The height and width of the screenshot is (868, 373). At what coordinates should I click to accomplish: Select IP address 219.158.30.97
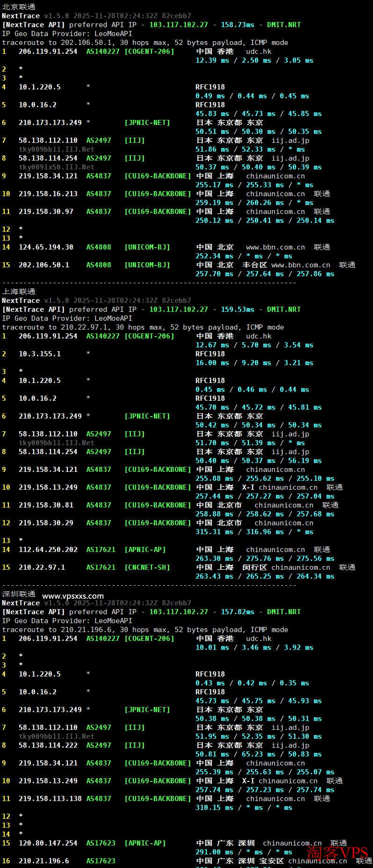click(x=46, y=212)
